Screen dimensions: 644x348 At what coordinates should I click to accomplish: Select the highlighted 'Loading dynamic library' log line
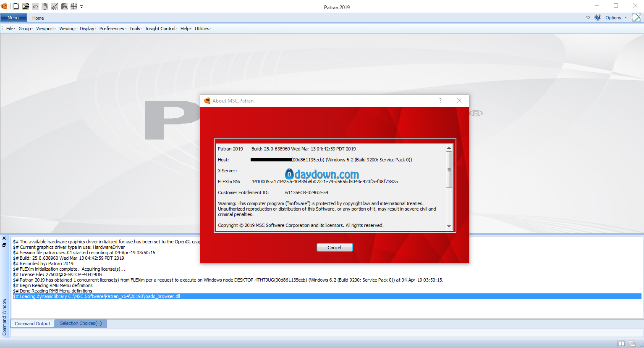coord(327,296)
